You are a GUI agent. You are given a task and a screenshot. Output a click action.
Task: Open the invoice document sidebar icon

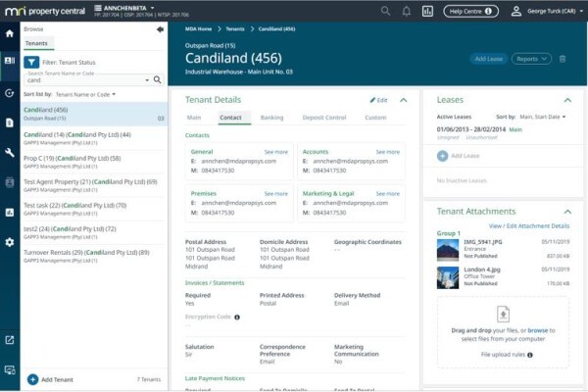click(10, 122)
